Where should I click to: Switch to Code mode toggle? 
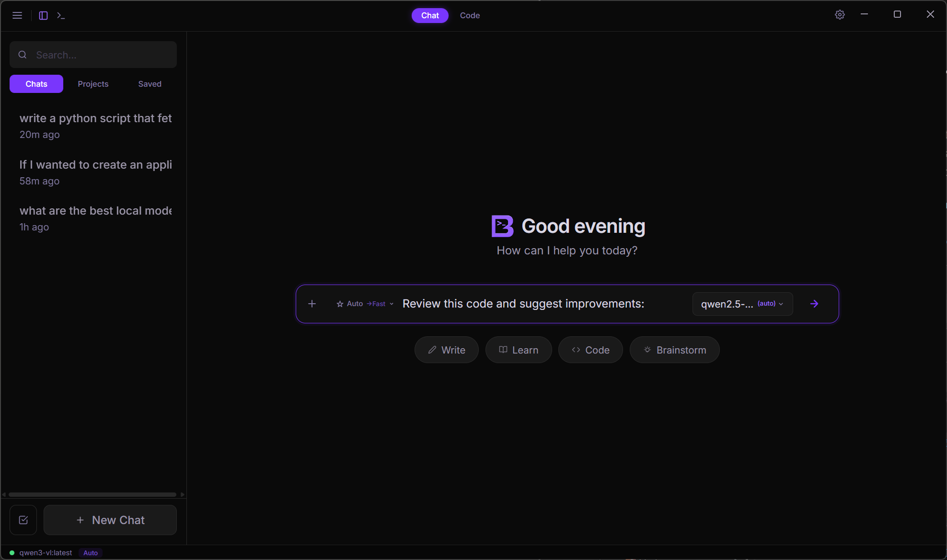pyautogui.click(x=470, y=15)
